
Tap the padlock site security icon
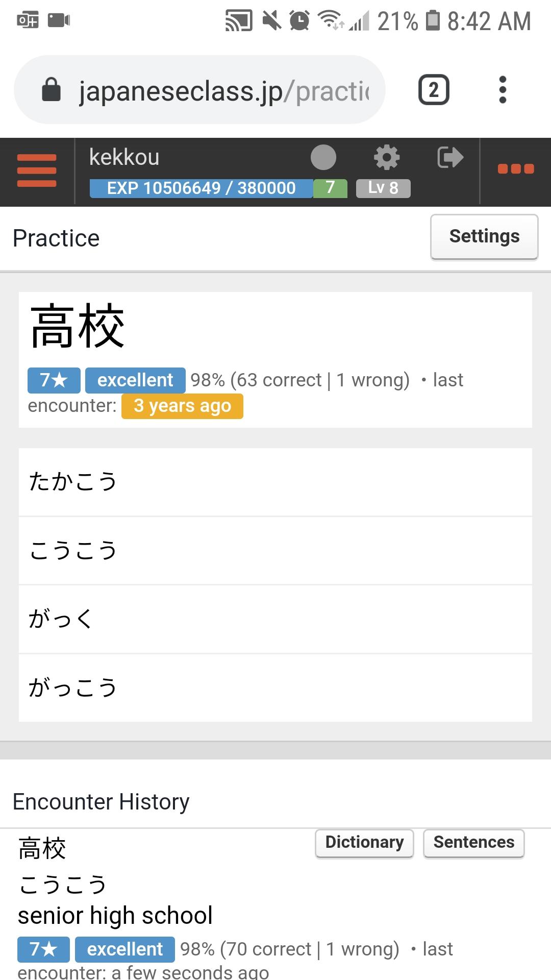(x=51, y=90)
